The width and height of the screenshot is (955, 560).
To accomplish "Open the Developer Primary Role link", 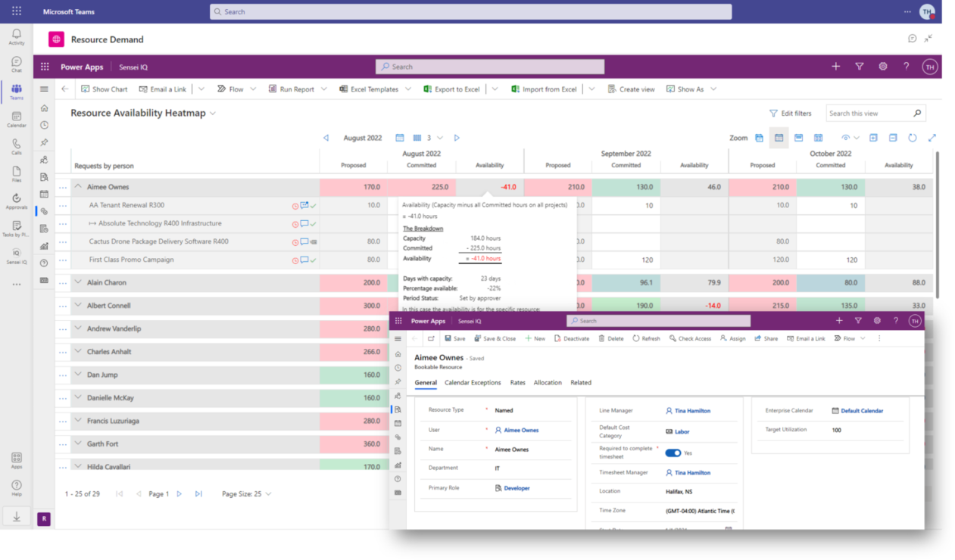I will pos(517,488).
